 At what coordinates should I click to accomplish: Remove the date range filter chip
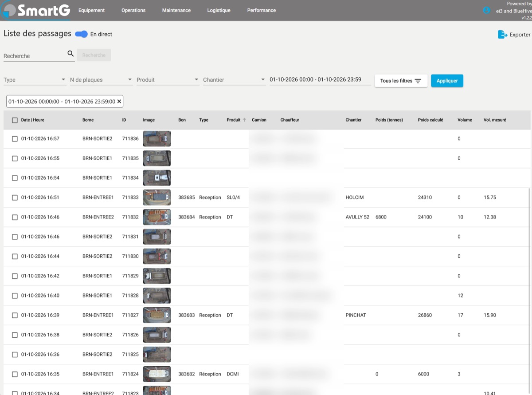[x=119, y=102]
